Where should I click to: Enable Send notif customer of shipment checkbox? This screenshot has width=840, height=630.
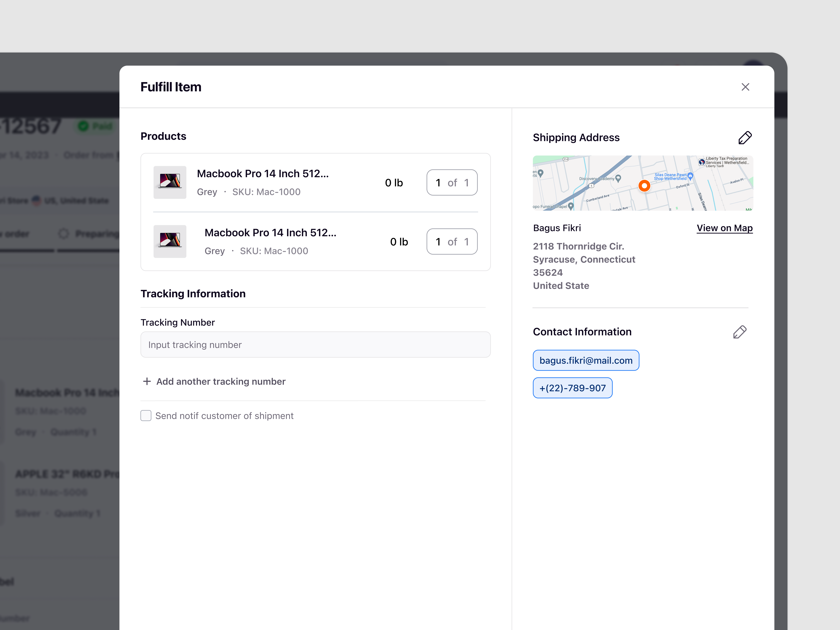[146, 415]
